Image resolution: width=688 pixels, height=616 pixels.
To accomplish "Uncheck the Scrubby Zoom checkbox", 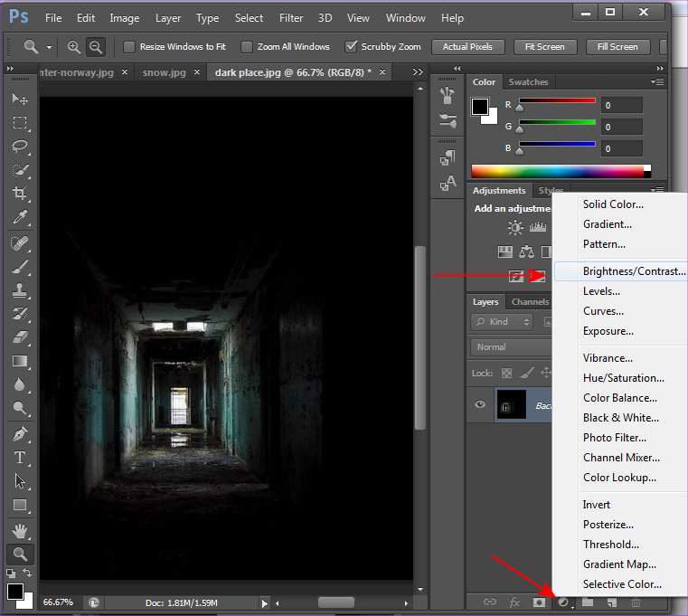I will [x=351, y=47].
